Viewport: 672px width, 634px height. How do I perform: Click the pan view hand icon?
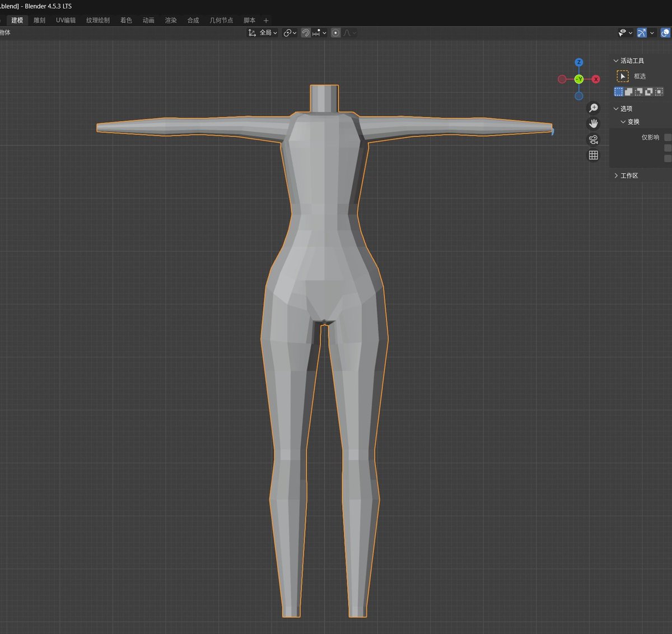[x=594, y=124]
